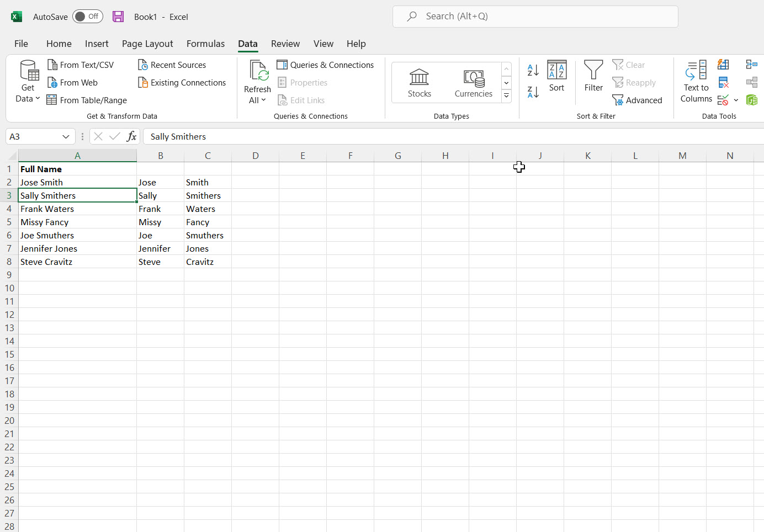Run Flash Fill
Viewport: 764px width, 532px height.
723,65
